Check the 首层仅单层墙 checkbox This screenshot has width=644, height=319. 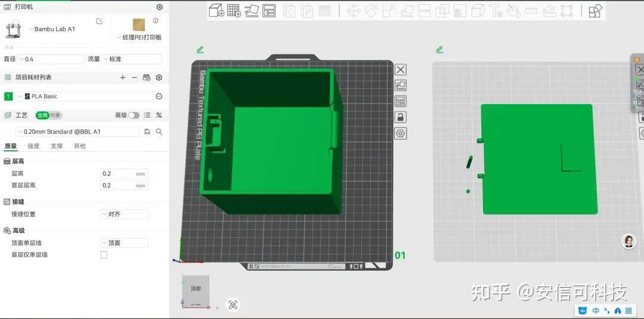point(104,255)
